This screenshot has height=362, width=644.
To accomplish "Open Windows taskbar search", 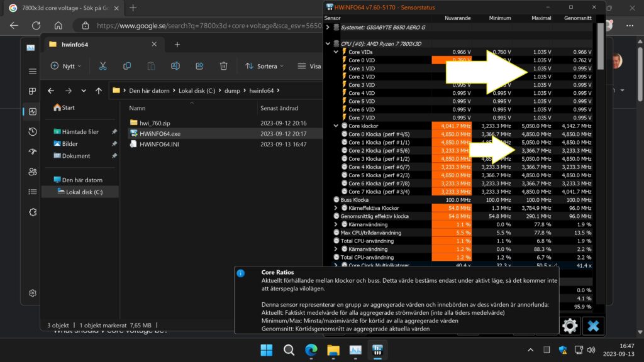I will [x=289, y=350].
